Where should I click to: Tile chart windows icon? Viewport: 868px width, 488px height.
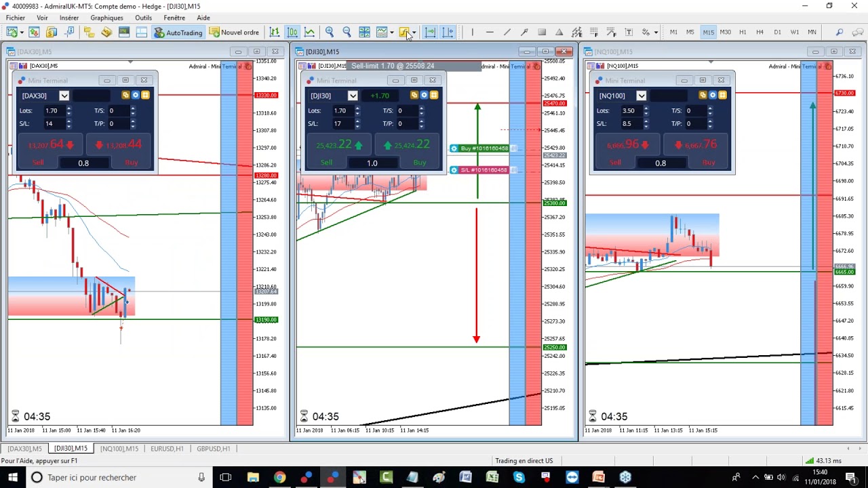pos(364,32)
